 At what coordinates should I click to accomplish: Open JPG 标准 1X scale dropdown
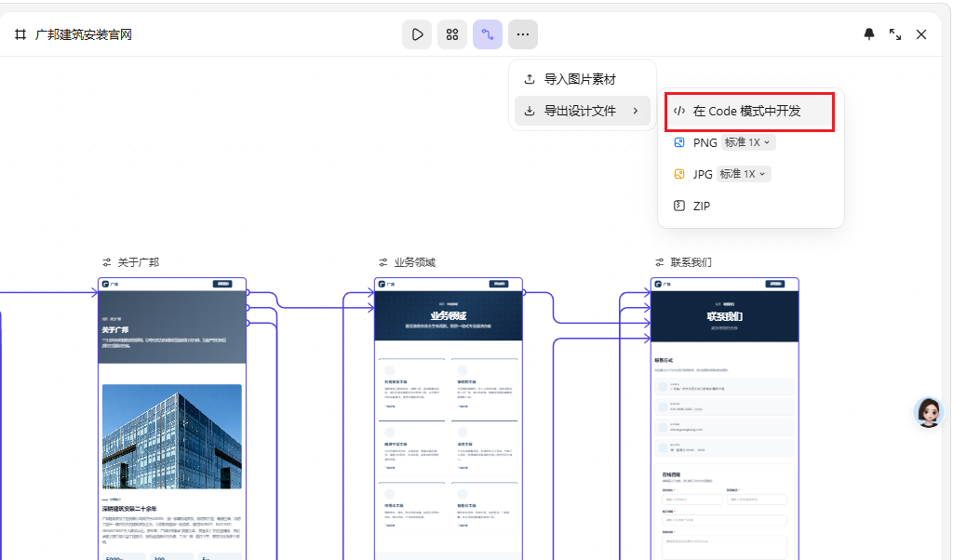(744, 174)
